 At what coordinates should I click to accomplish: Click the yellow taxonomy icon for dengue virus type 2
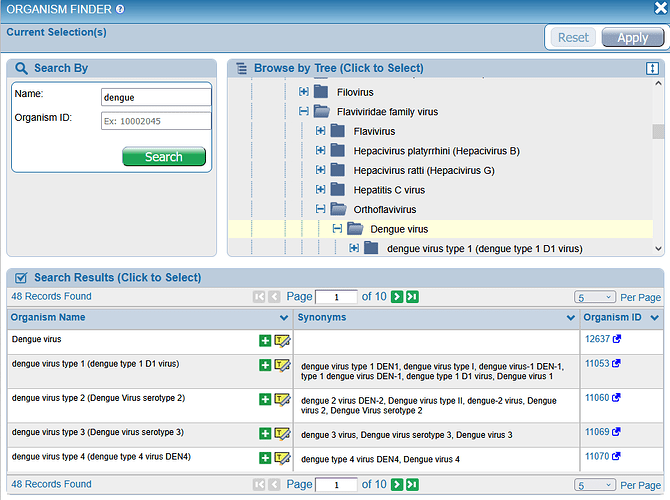click(282, 400)
